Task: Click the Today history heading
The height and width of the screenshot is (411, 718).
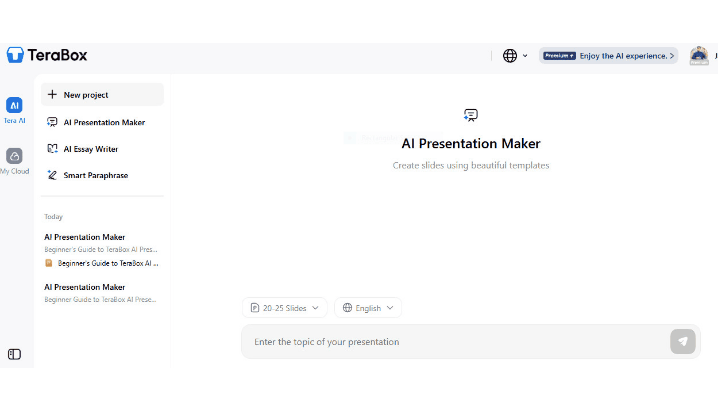Action: (x=53, y=216)
